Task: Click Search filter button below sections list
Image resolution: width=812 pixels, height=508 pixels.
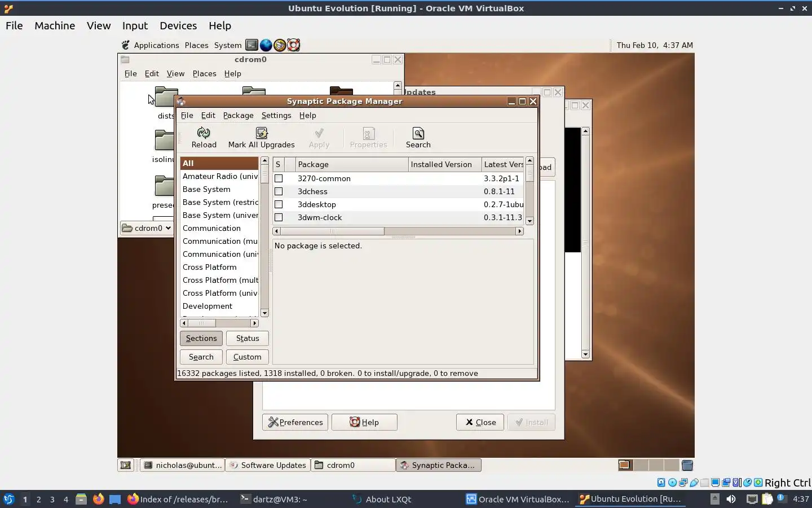Action: (201, 357)
